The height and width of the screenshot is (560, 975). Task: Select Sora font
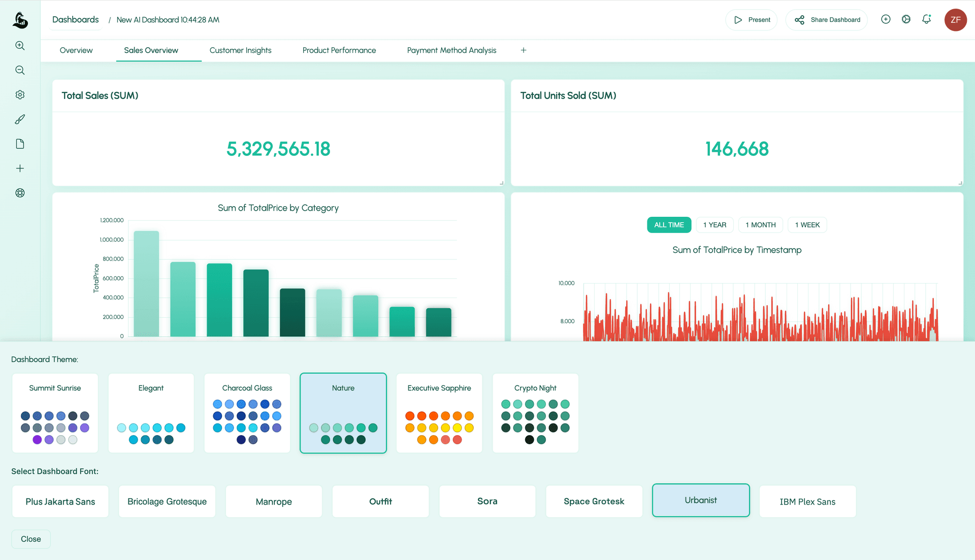pos(487,502)
